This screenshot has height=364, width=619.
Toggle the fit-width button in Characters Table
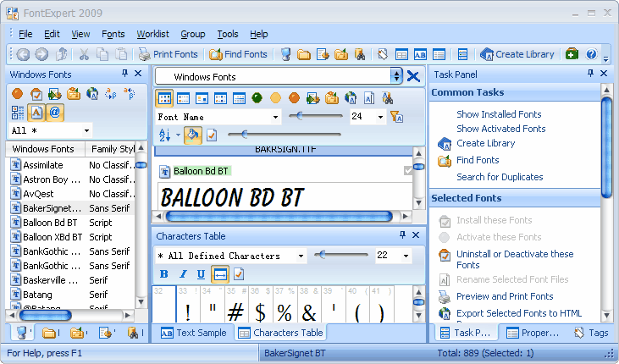219,273
